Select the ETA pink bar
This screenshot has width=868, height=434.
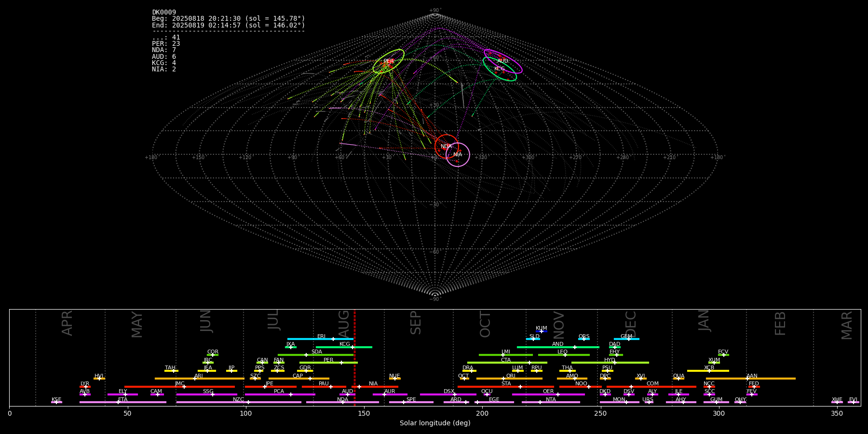(x=123, y=402)
